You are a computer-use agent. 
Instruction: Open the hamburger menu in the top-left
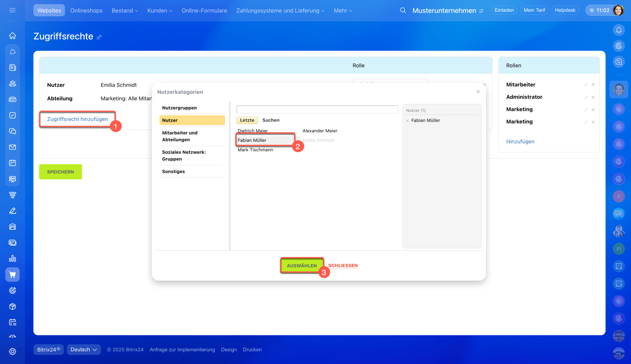click(12, 10)
